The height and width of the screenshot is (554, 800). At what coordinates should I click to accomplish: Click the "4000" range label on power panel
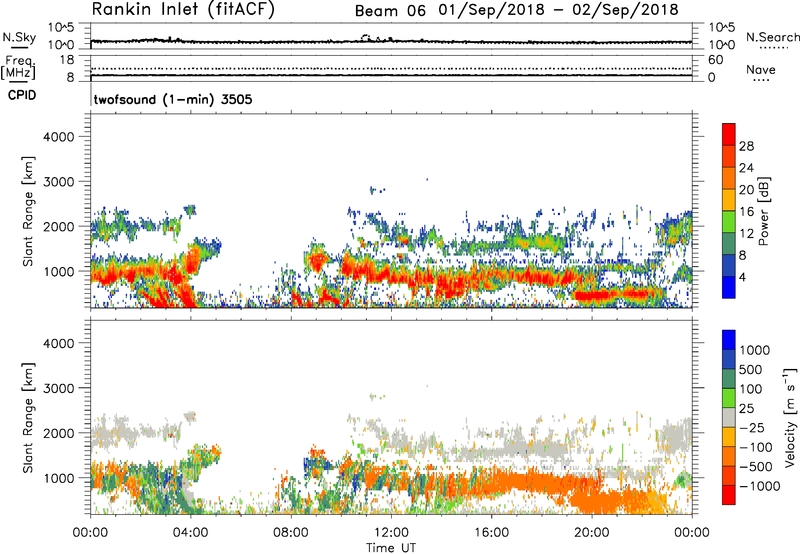[x=58, y=137]
